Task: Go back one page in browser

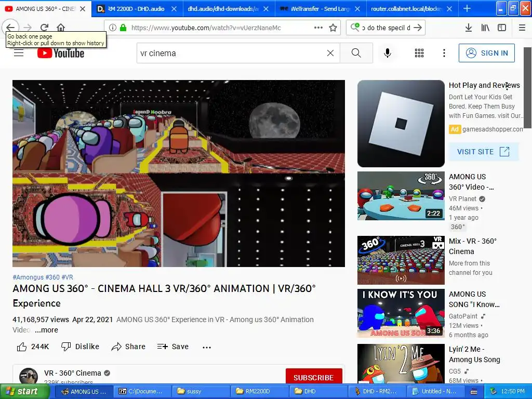Action: click(10, 27)
